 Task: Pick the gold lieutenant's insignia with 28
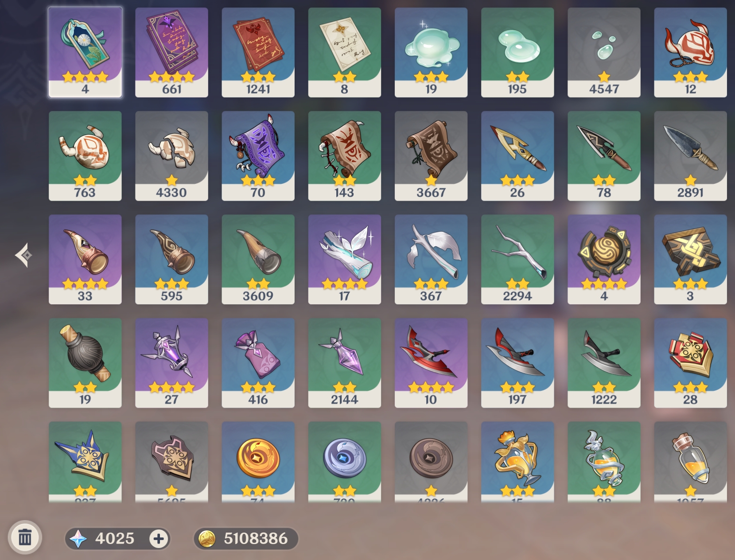pos(690,363)
